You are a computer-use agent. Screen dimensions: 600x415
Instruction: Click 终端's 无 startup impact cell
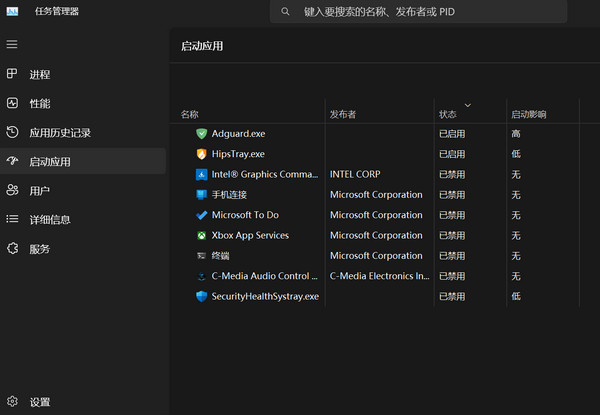coord(516,256)
